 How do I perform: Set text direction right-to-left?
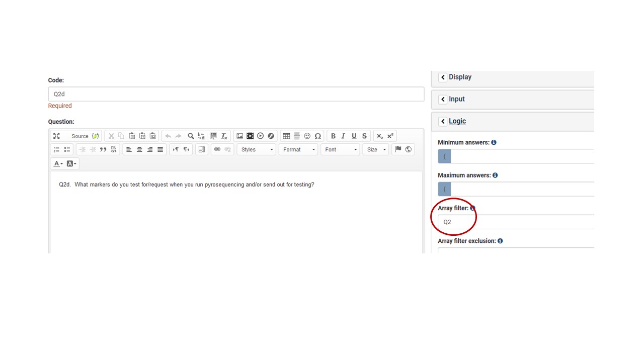coord(186,150)
